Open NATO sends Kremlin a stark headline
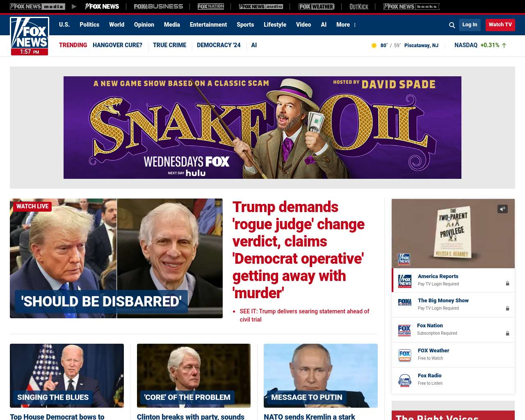The width and height of the screenshot is (525, 420). 309,416
